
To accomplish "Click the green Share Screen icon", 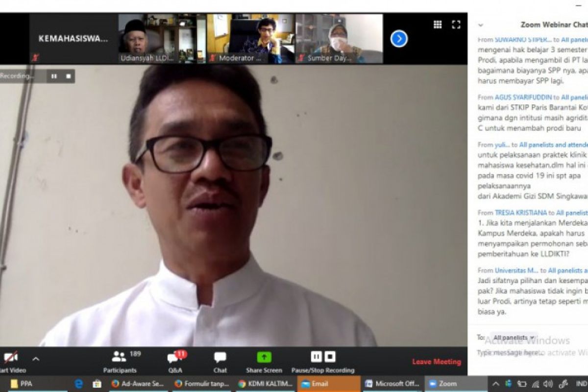I will 264,358.
